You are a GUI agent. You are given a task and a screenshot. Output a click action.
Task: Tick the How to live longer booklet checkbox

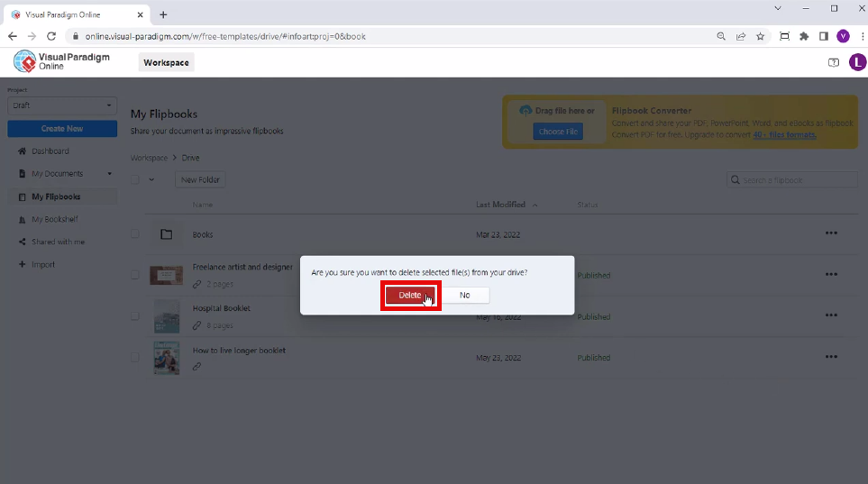135,358
